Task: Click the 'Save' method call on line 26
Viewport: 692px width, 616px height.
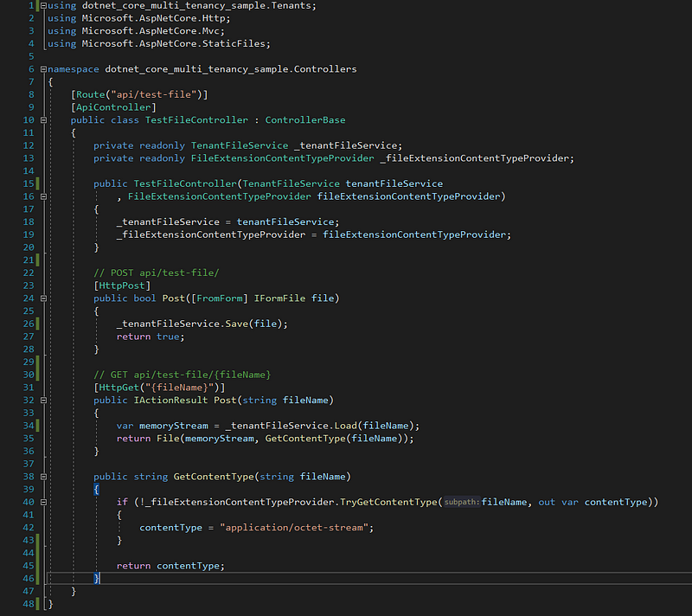Action: coord(236,324)
